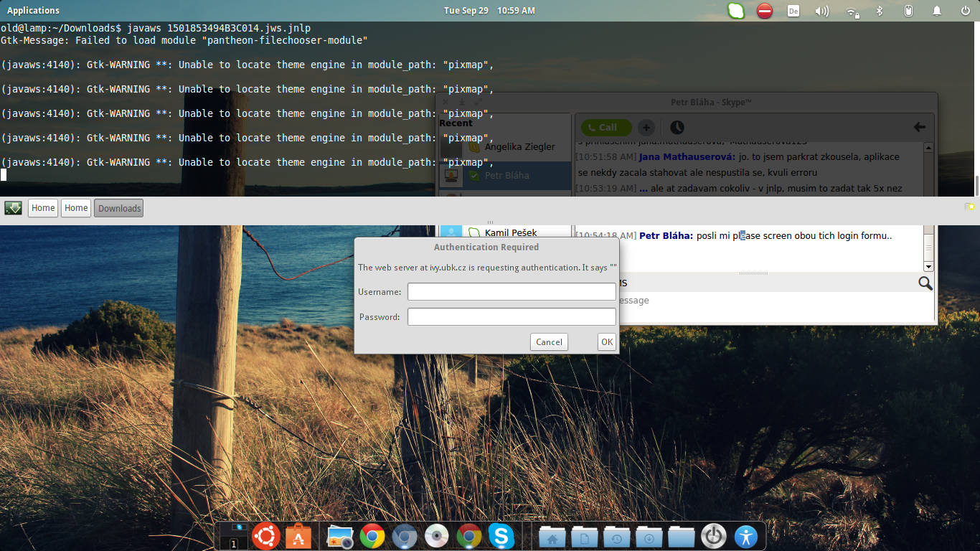Click the plus add button in Skype
This screenshot has width=980, height=551.
(646, 128)
